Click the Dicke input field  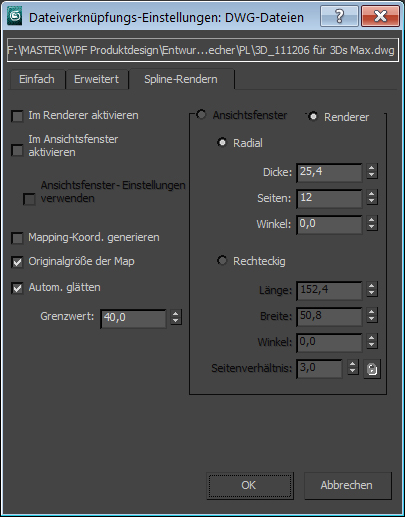pyautogui.click(x=329, y=172)
